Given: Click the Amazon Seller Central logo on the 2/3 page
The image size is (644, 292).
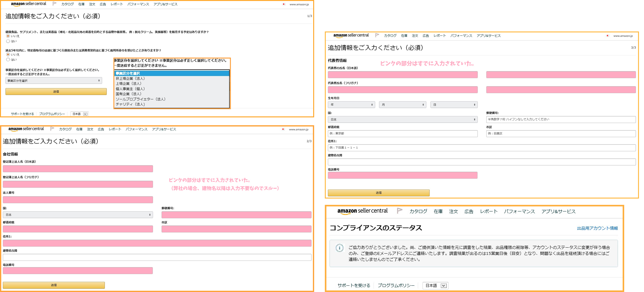Looking at the screenshot, I should [26, 129].
